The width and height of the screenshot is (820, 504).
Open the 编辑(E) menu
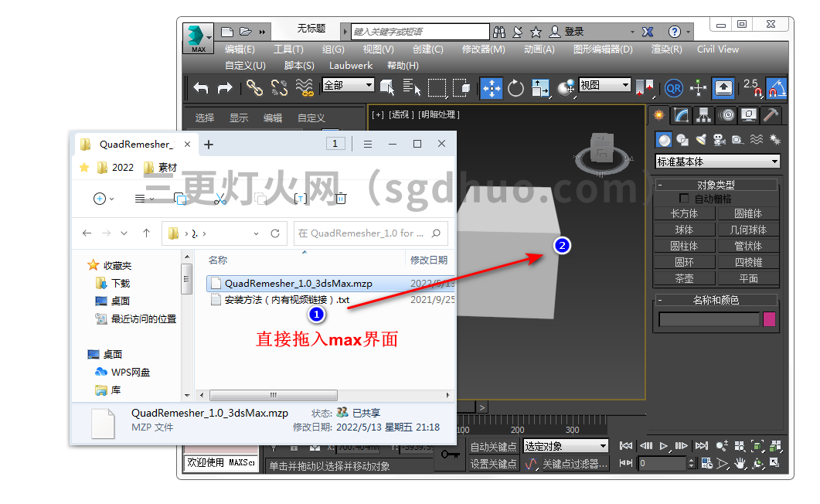240,49
